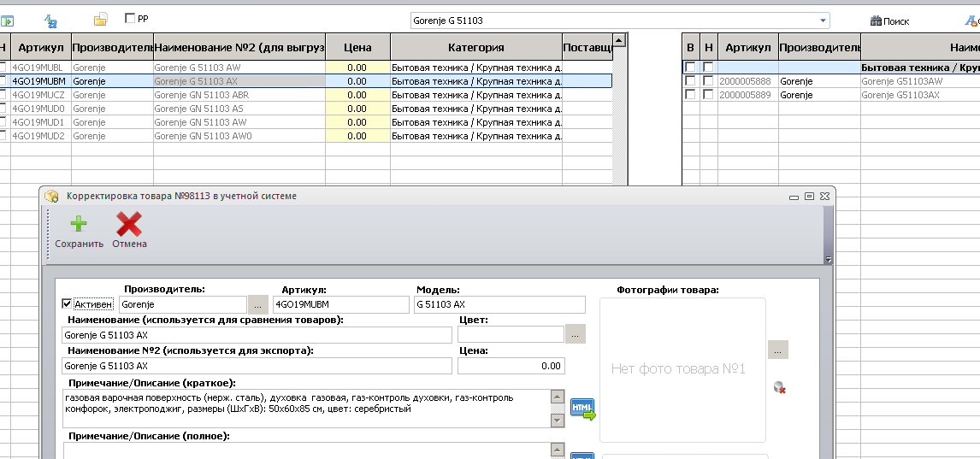Click the folder copy icon in the top toolbar
The width and height of the screenshot is (980, 459).
pos(101,20)
